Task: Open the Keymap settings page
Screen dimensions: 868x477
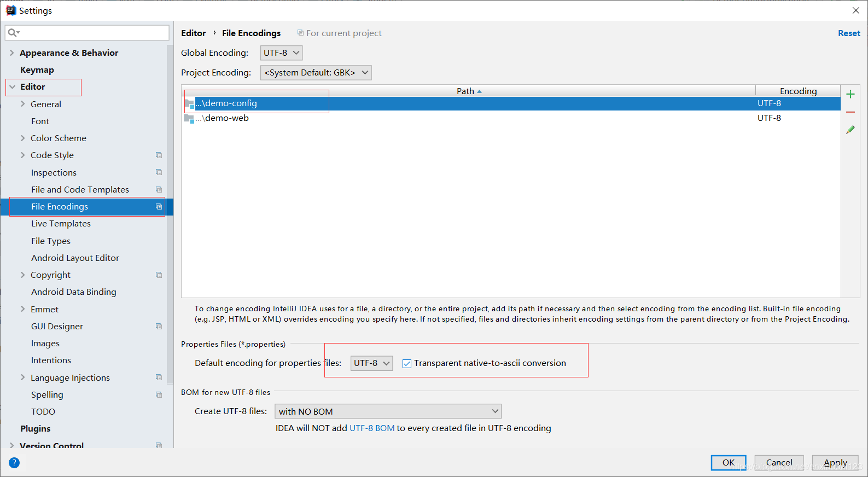Action: [37, 70]
